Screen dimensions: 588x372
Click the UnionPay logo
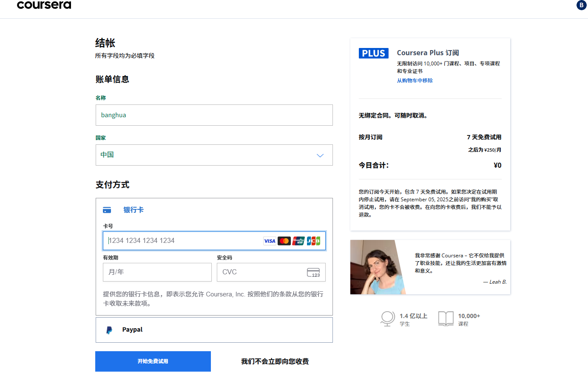click(x=298, y=241)
